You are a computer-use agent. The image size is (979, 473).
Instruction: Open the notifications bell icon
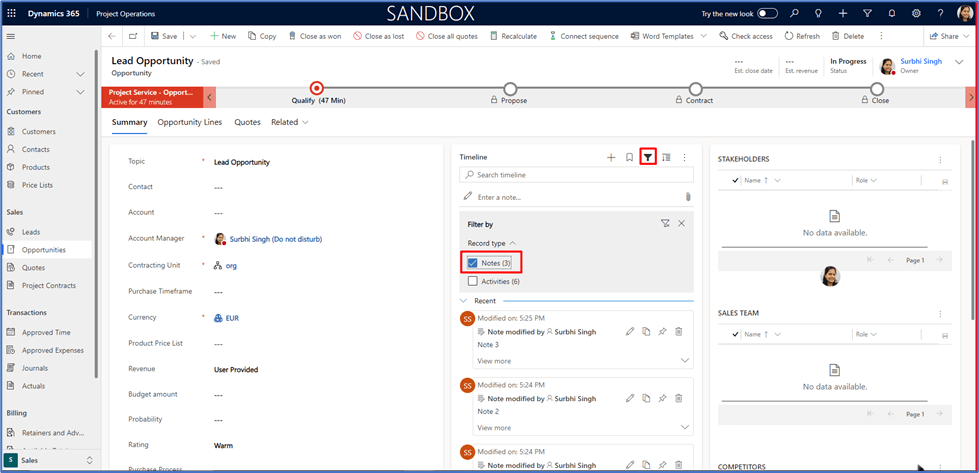point(891,13)
